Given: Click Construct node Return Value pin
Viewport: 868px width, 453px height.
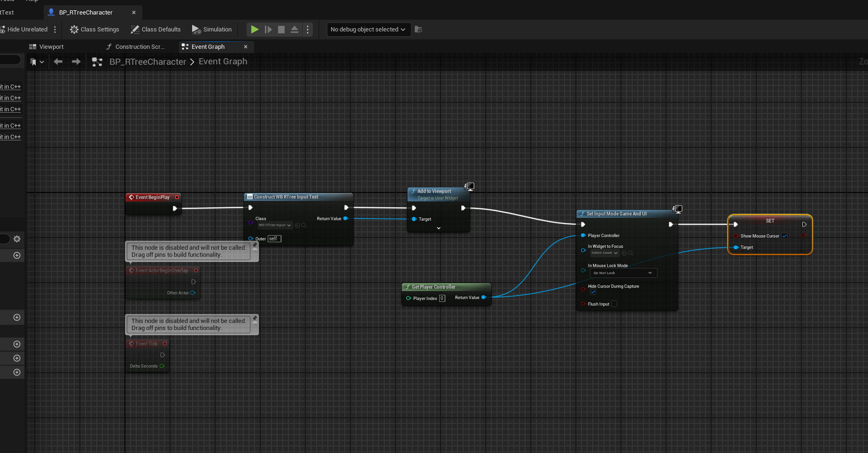Looking at the screenshot, I should pos(346,218).
